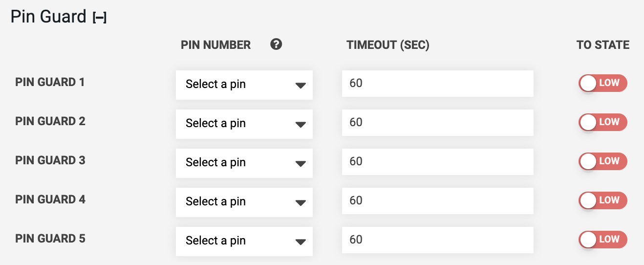Choose a pin for Pin Guard 5
644x265 pixels.
tap(244, 241)
